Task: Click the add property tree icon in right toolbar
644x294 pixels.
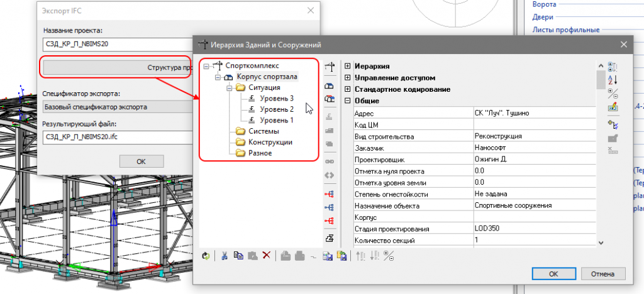Action: point(613,124)
